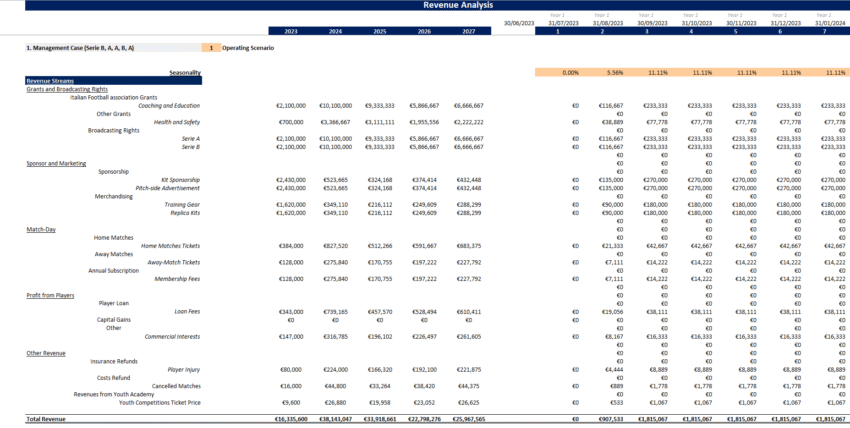
Task: Select the 'Health and Safety' row label
Action: 177,122
